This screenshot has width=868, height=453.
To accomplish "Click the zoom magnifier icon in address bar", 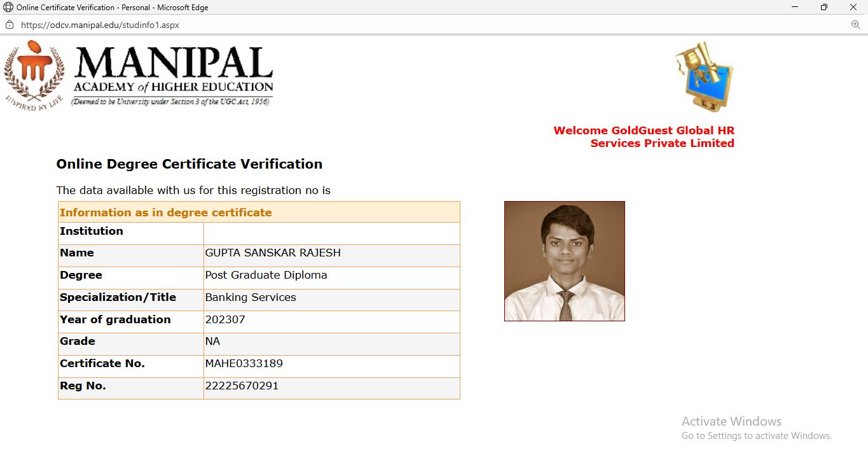I will 855,25.
